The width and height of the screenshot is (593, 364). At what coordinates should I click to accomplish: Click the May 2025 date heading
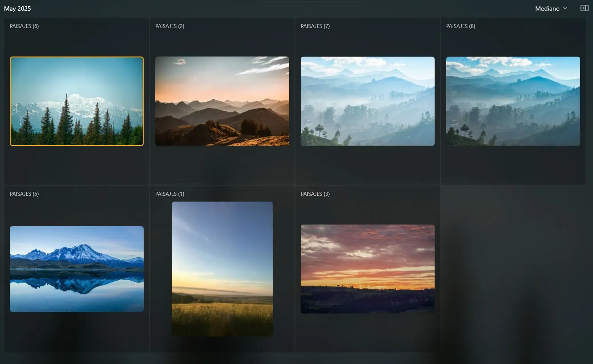click(x=17, y=8)
